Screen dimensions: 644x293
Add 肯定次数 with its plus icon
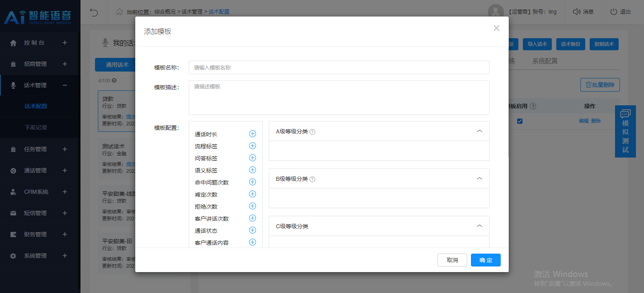pyautogui.click(x=252, y=194)
